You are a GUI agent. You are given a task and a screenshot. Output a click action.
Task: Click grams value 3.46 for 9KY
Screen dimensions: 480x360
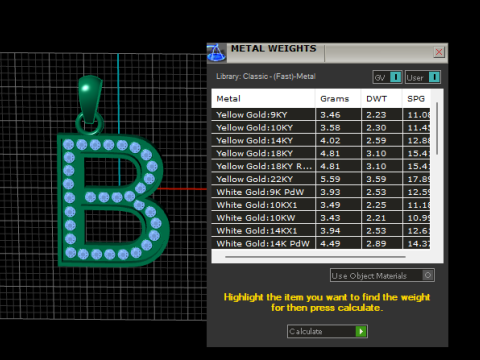pos(330,115)
